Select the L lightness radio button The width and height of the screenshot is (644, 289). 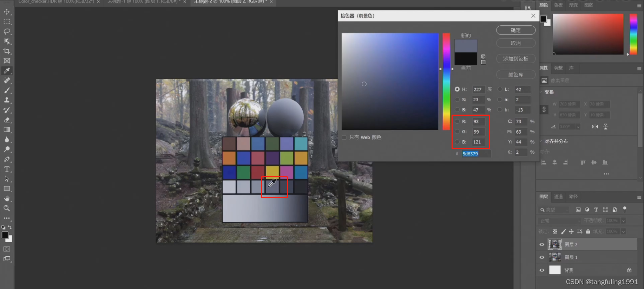[500, 89]
